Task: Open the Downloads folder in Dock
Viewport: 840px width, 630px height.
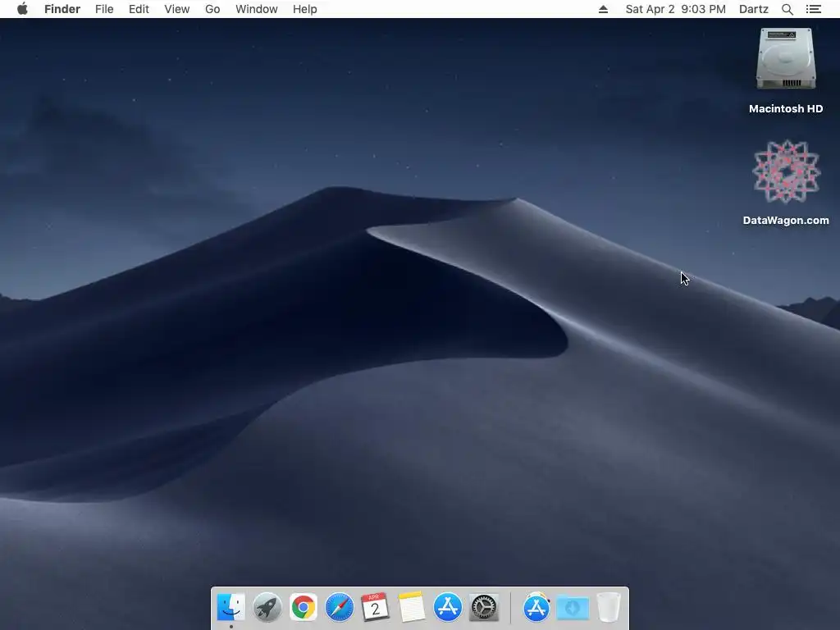Action: 572,608
